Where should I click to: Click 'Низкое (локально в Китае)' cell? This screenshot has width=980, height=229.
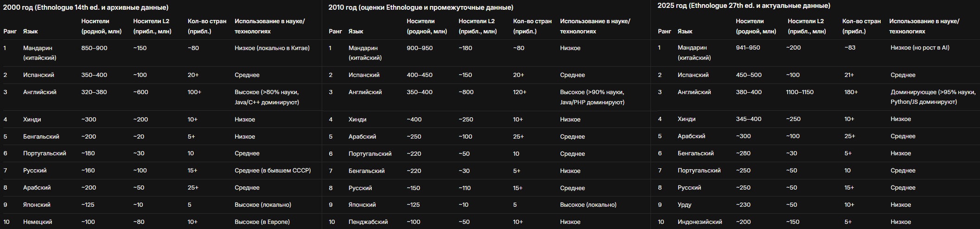pyautogui.click(x=272, y=48)
